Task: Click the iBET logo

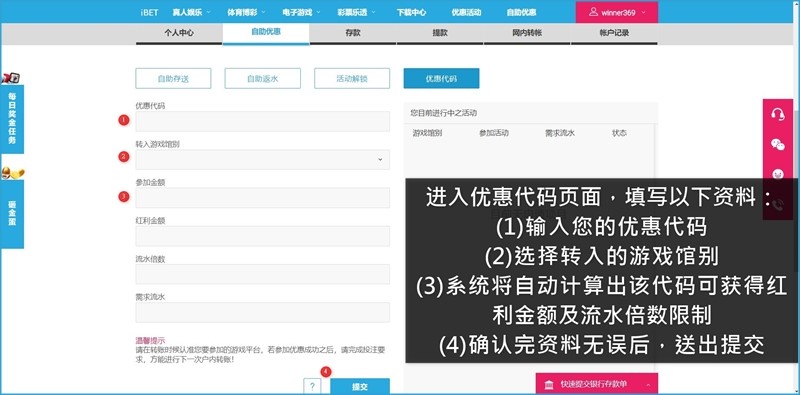Action: 149,13
